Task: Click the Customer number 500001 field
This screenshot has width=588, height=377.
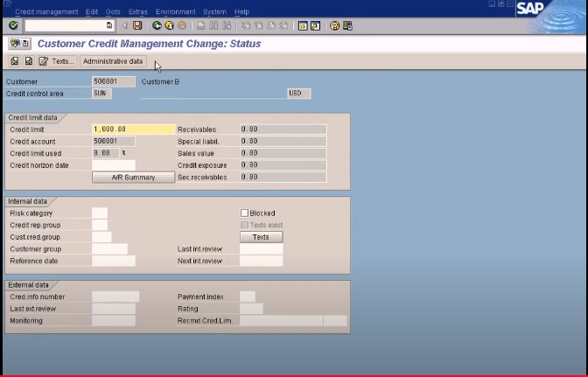Action: 114,81
